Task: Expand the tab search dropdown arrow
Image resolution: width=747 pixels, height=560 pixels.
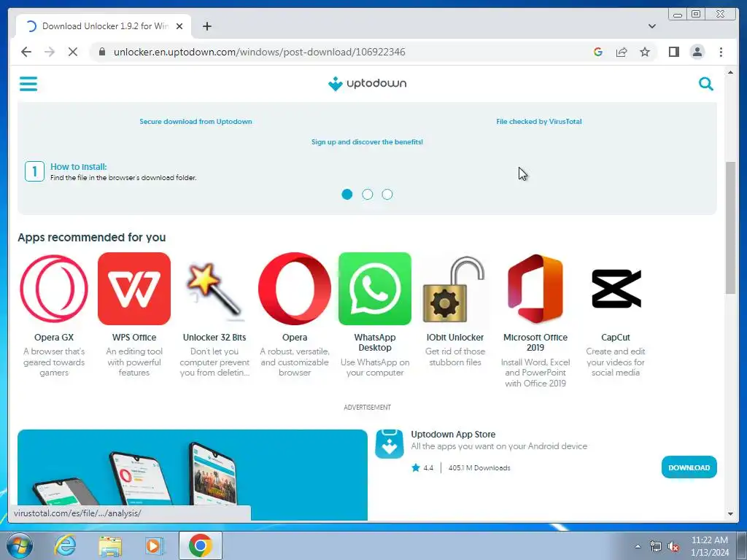Action: 651,26
